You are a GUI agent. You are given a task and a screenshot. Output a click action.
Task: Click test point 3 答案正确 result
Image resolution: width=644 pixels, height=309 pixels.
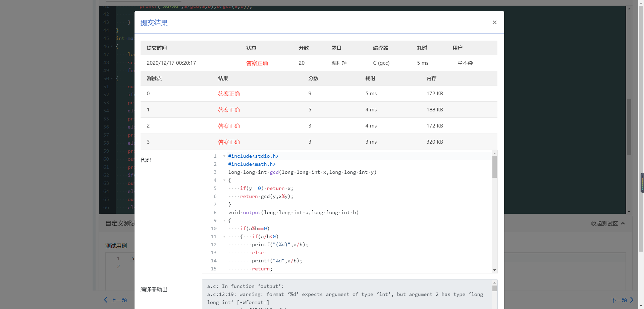229,142
